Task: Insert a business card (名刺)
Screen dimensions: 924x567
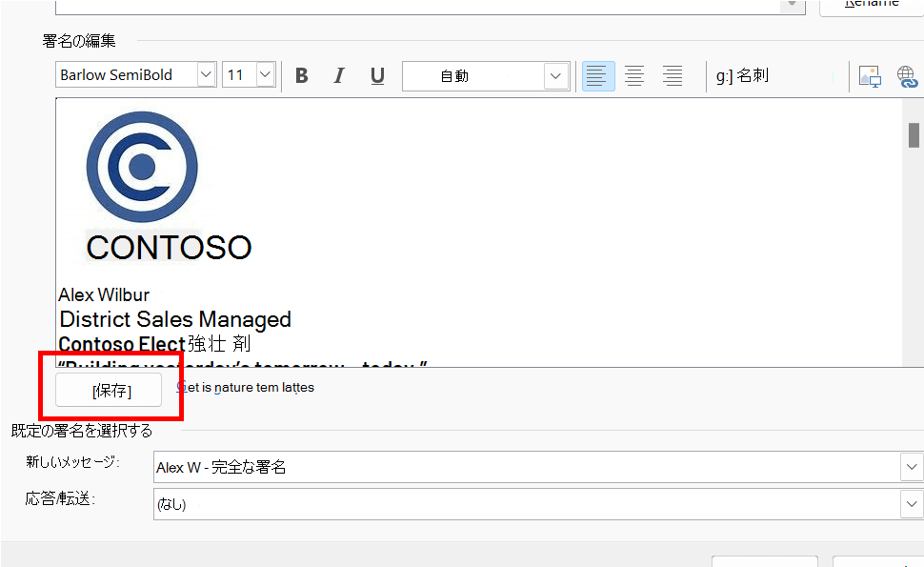Action: (743, 76)
